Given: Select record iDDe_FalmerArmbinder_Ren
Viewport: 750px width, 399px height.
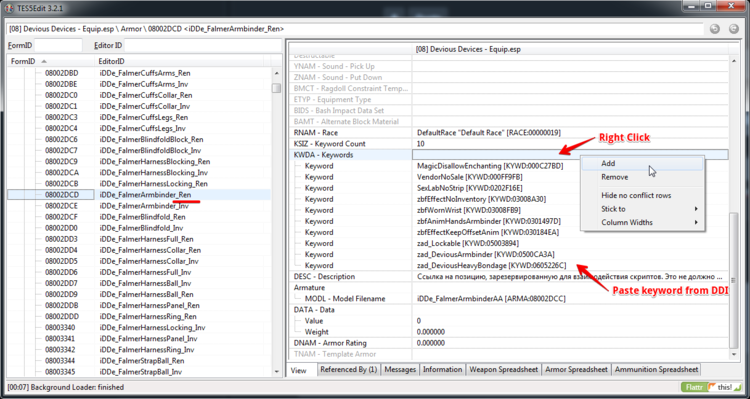Looking at the screenshot, I should pos(145,195).
